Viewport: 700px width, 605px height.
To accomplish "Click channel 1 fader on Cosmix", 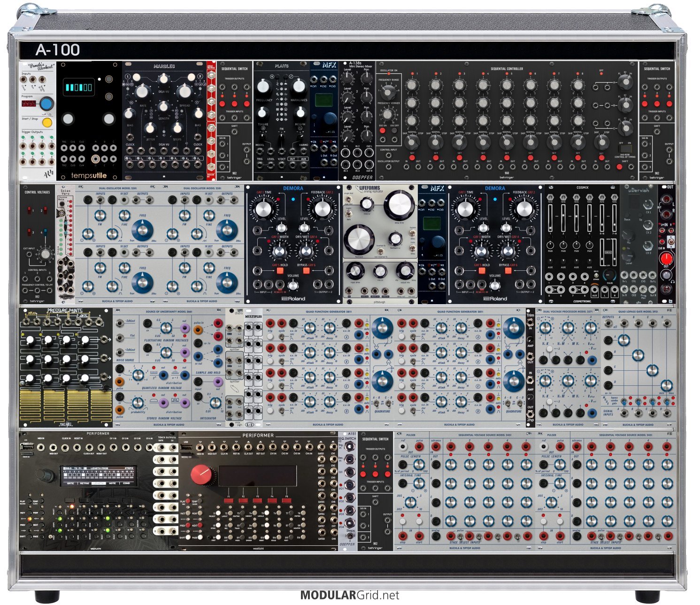I will click(x=550, y=219).
